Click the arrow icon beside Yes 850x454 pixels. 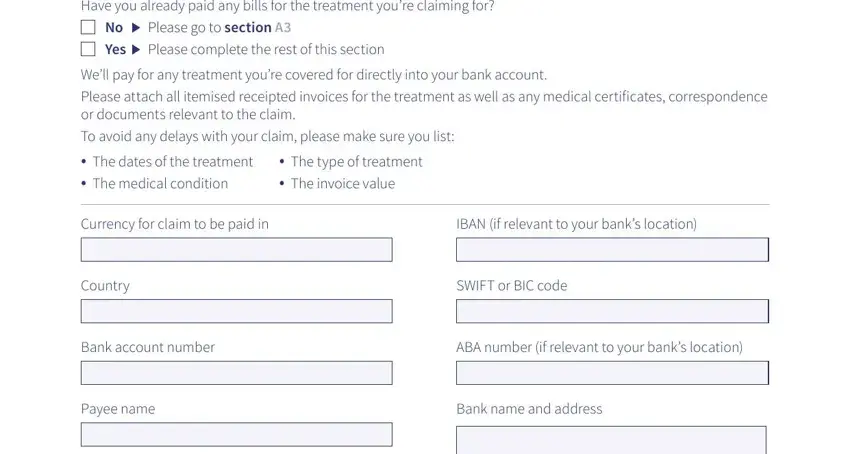point(136,49)
